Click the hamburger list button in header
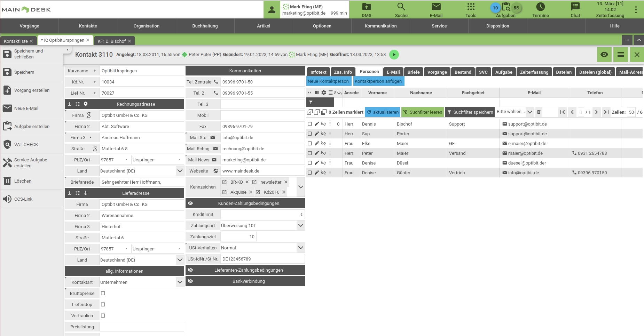Image resolution: width=644 pixels, height=336 pixels. [620, 55]
